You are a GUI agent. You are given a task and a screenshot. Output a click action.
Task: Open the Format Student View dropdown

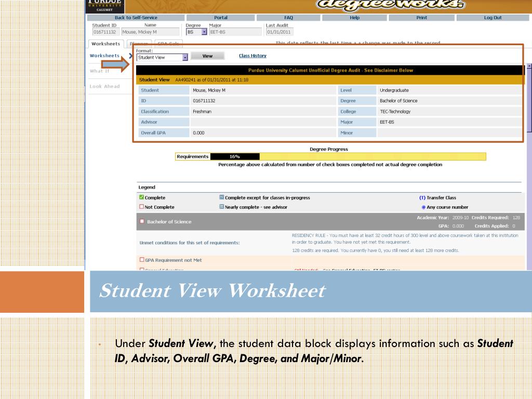tap(162, 57)
